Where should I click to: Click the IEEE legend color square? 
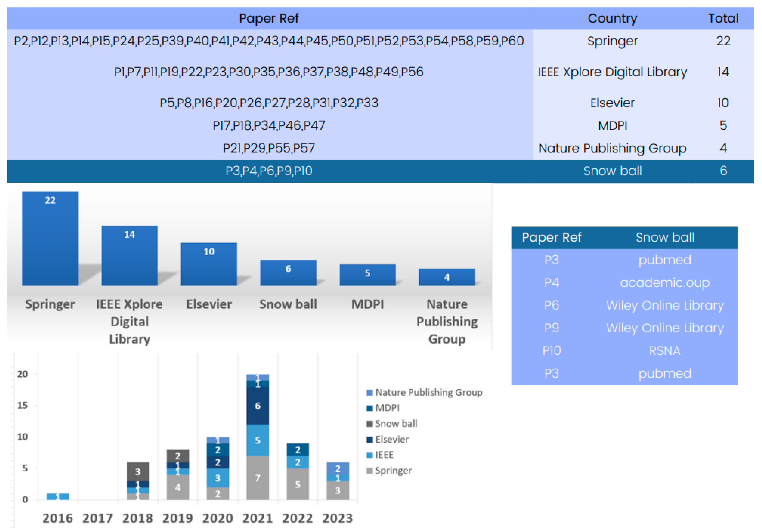[369, 455]
